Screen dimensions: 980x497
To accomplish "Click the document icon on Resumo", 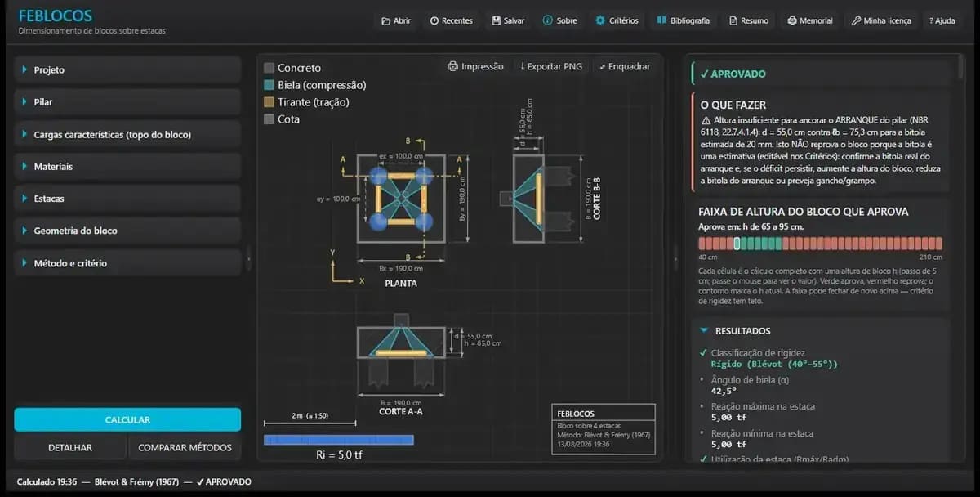I will tap(733, 20).
